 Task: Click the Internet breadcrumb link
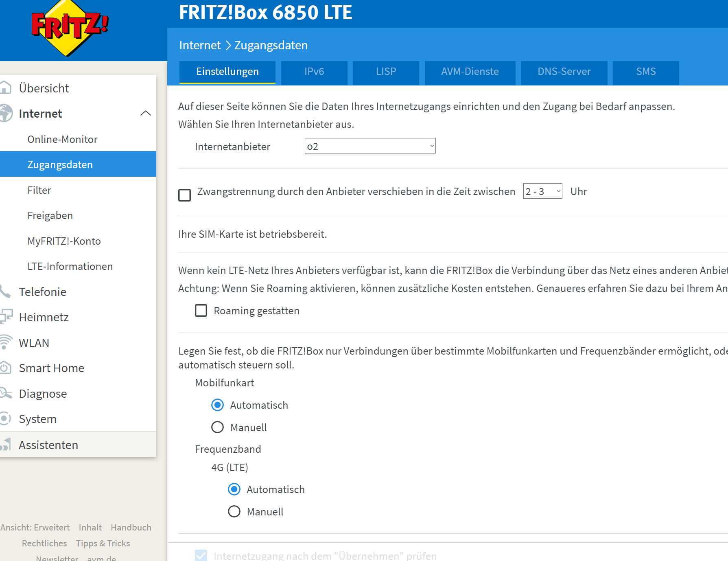[200, 45]
